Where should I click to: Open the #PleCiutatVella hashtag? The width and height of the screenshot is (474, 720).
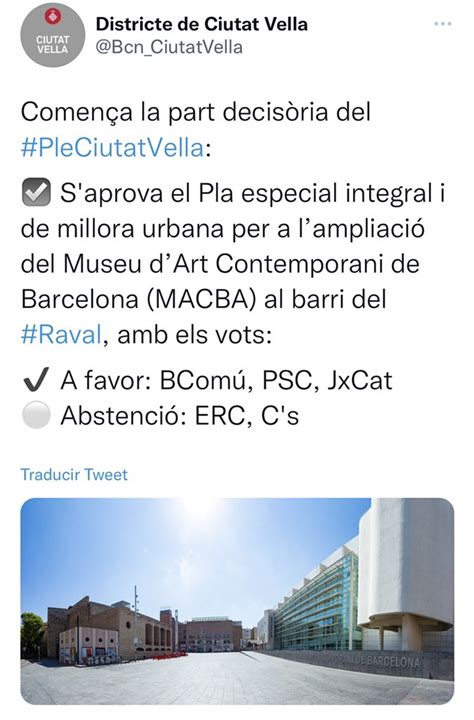tap(113, 148)
